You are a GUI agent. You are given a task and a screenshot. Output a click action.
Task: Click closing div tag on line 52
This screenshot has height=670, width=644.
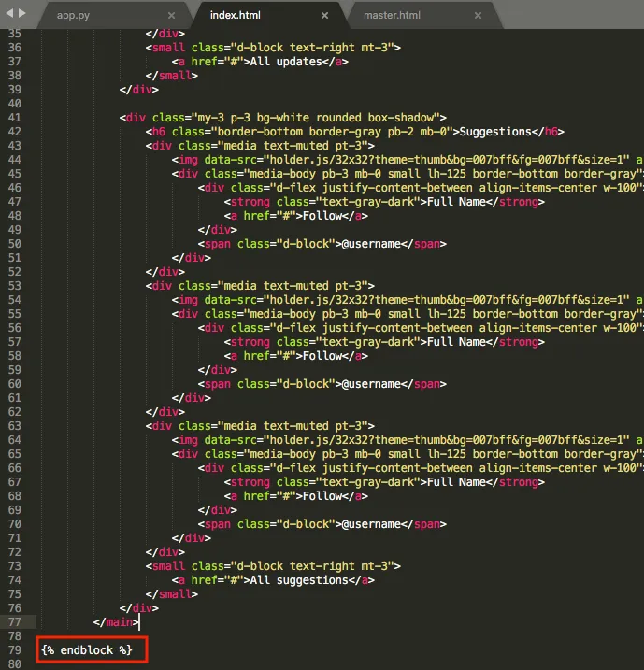tap(165, 272)
